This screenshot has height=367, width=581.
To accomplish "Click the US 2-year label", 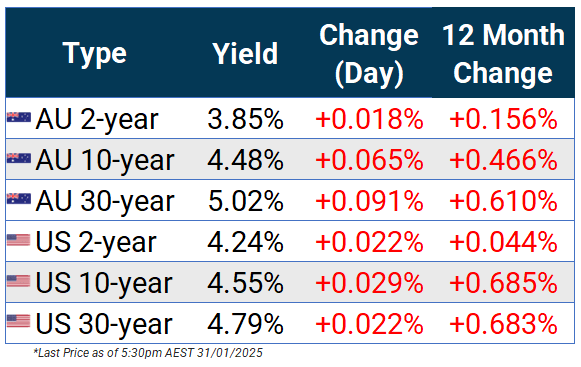I will (x=96, y=243).
